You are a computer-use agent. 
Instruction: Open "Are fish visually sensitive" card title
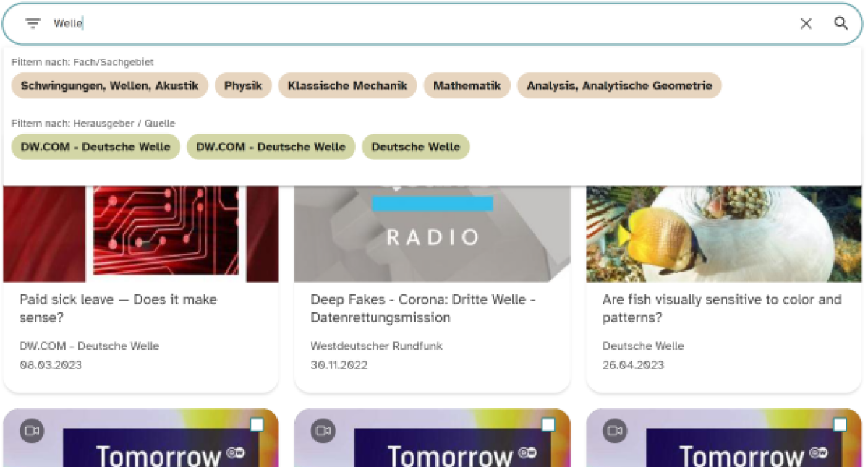(722, 309)
